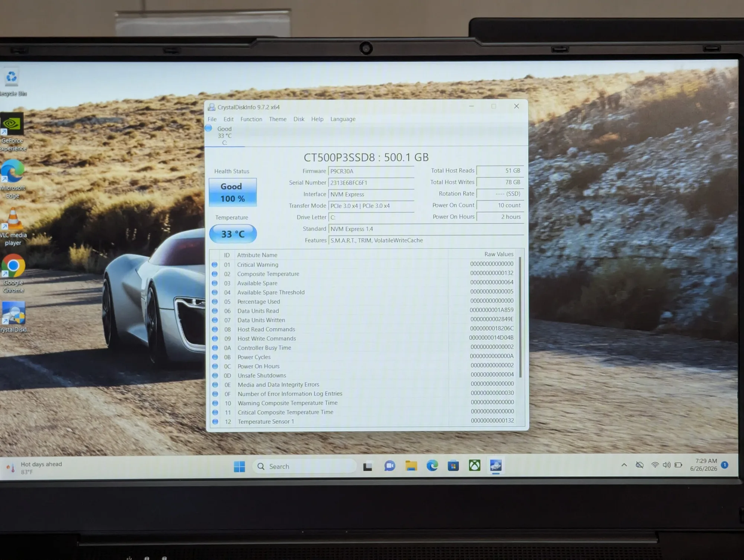Screen dimensions: 744x560
Task: Click the Wi-Fi icon in system tray
Action: click(655, 465)
